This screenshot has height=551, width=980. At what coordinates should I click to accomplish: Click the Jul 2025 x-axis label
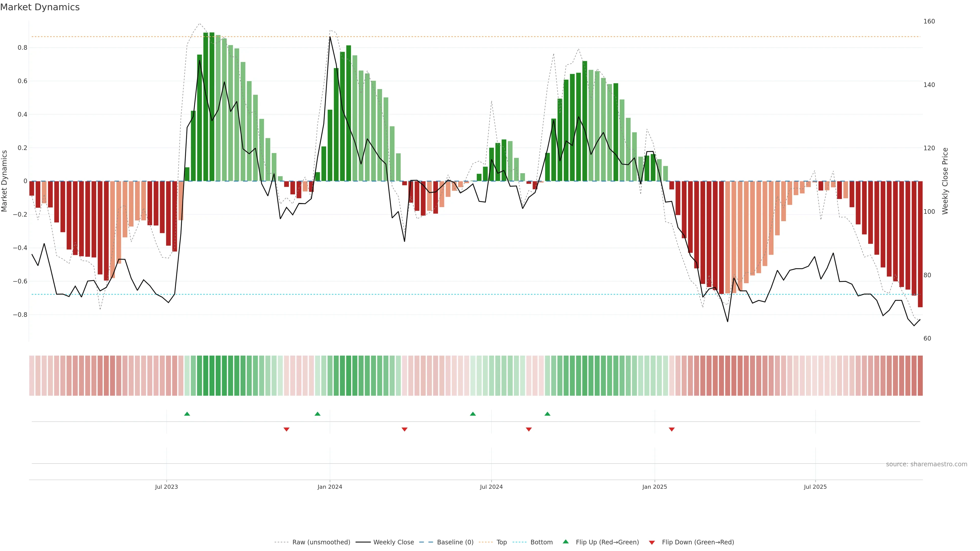pos(815,487)
